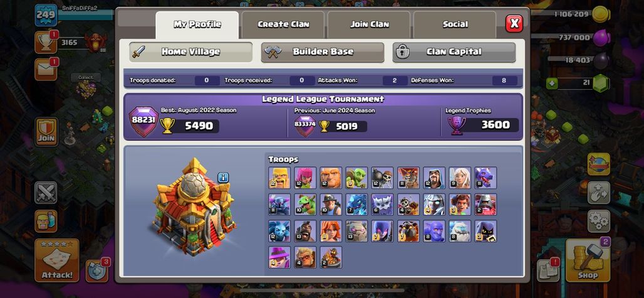The height and width of the screenshot is (298, 644).
Task: Select the Wizard troop icon
Action: pos(434,178)
